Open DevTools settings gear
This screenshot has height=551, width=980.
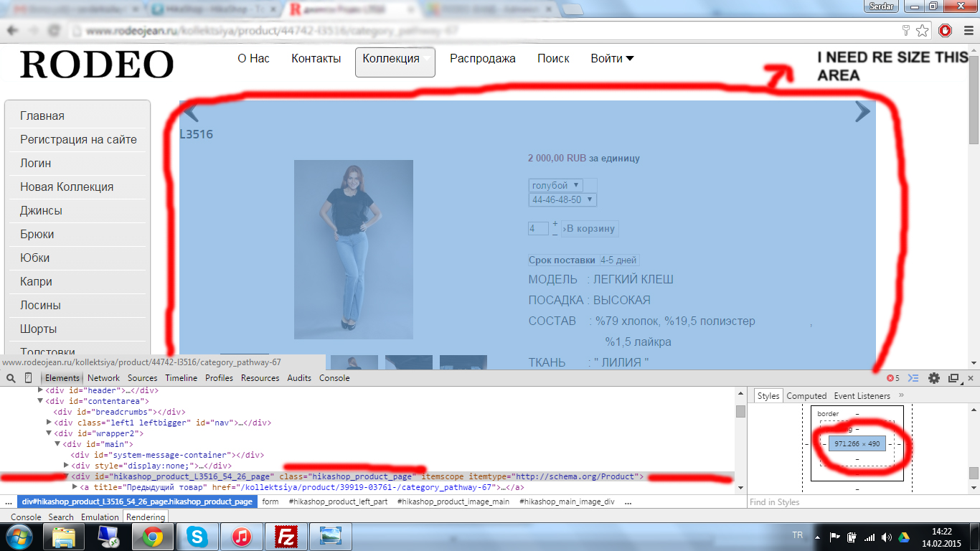[933, 378]
